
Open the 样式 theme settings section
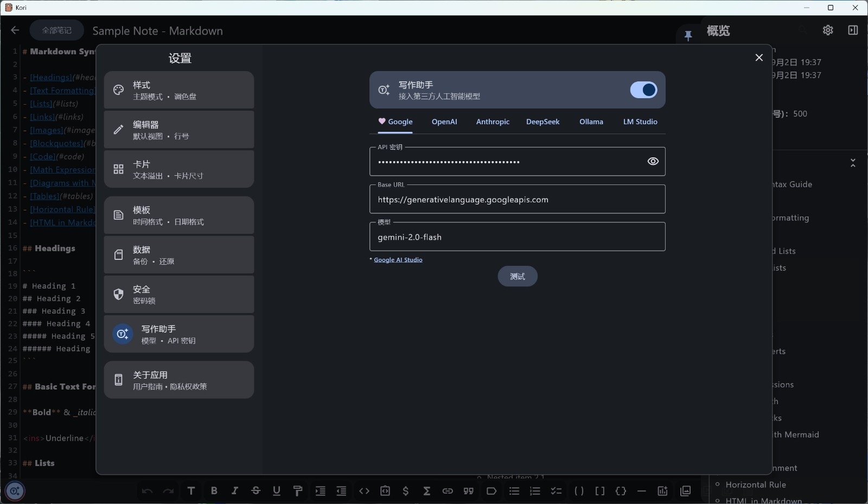pyautogui.click(x=178, y=90)
